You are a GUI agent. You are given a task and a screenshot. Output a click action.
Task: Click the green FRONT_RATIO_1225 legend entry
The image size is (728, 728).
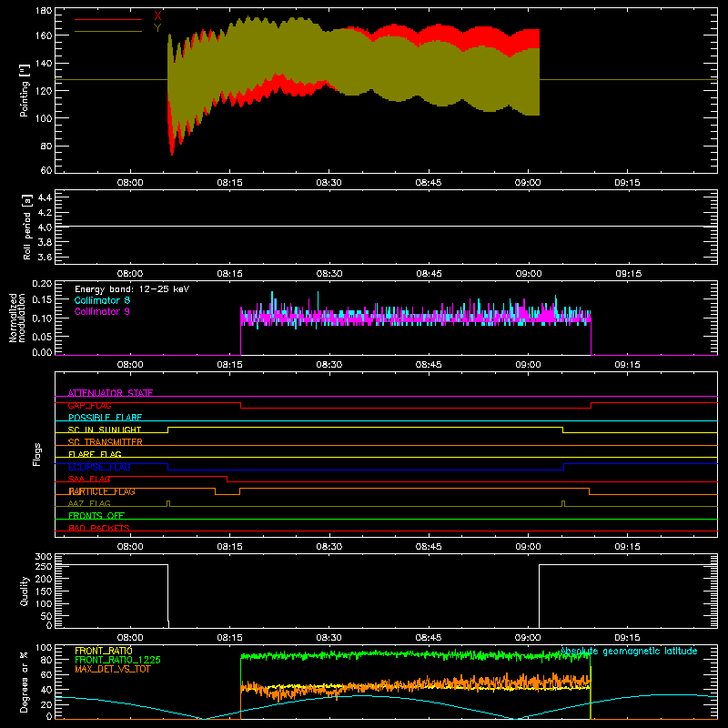[117, 660]
